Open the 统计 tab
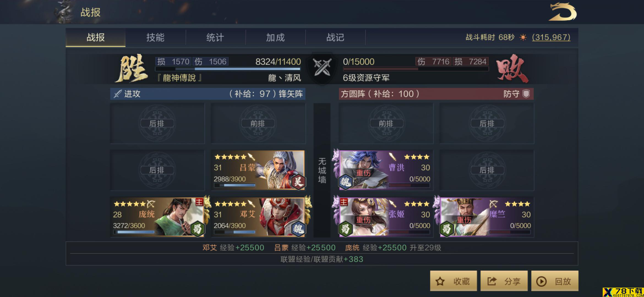Screen dimensions: 644x297 click(215, 37)
